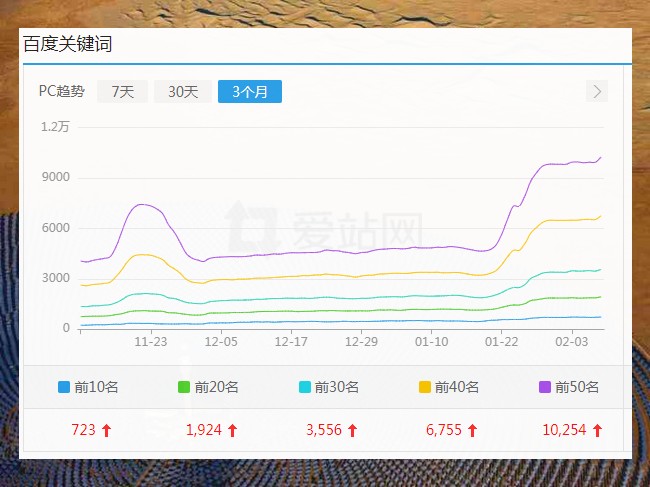The height and width of the screenshot is (487, 650).
Task: Click the red up arrow beside 6,755
Action: 472,430
